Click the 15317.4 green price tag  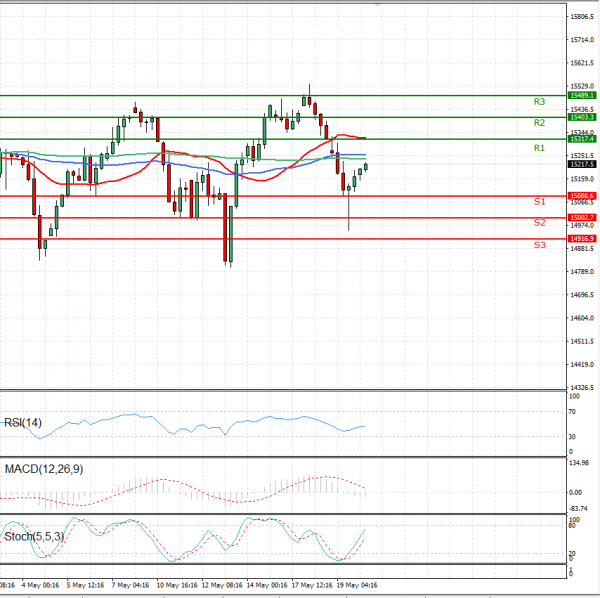tap(582, 140)
